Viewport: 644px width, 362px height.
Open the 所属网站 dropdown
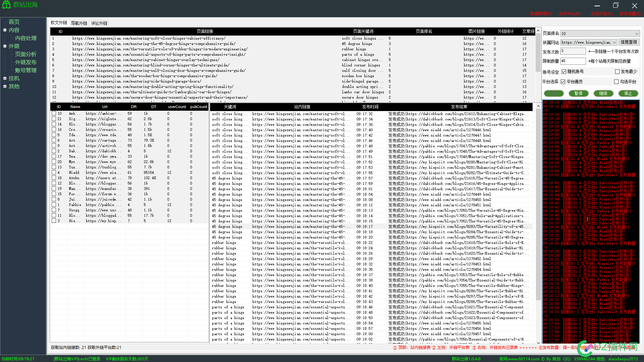click(589, 42)
